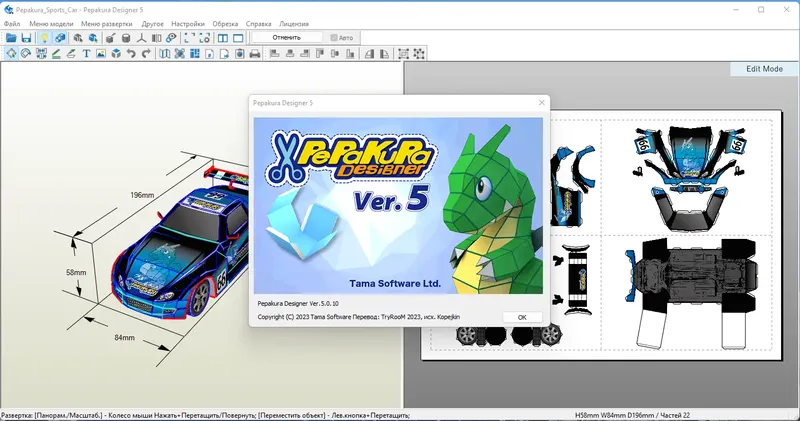Select the move parts tool icon
800x421 pixels.
pyautogui.click(x=11, y=54)
